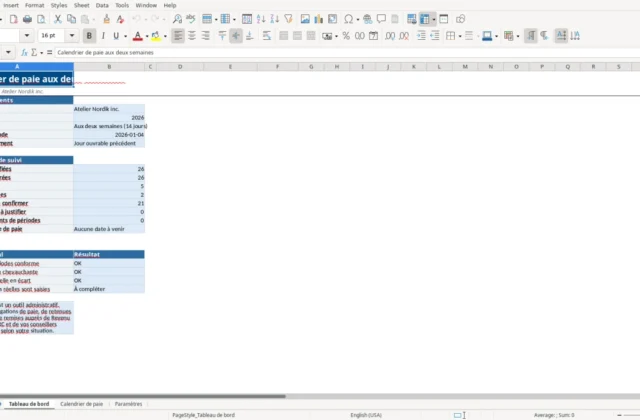Increase indent with the indent icon
640x420 pixels.
tap(421, 36)
